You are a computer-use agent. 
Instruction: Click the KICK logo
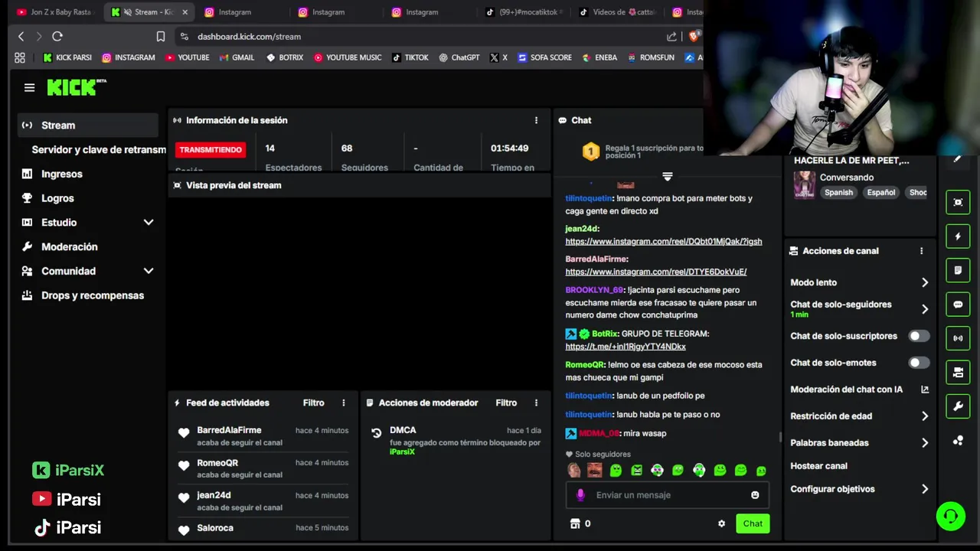77,87
